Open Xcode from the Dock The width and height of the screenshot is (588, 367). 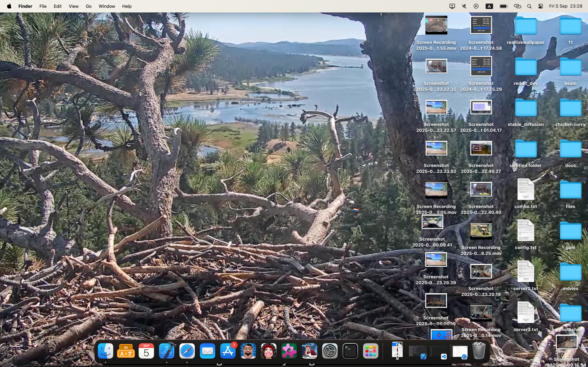[167, 351]
